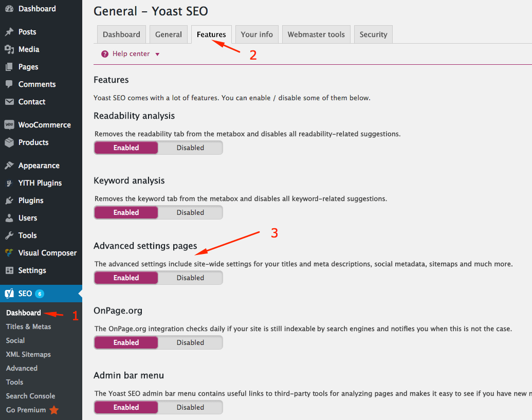Open the Your info tab
Image resolution: width=532 pixels, height=420 pixels.
click(x=257, y=34)
